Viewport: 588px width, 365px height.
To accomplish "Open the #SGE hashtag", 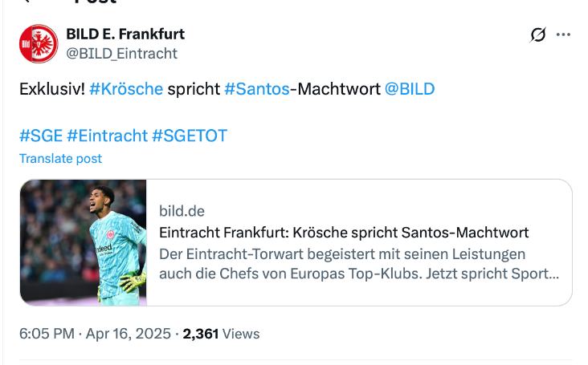I will 41,136.
